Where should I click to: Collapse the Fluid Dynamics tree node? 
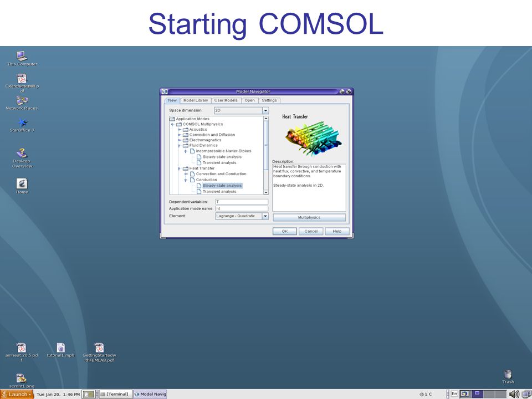(x=179, y=146)
